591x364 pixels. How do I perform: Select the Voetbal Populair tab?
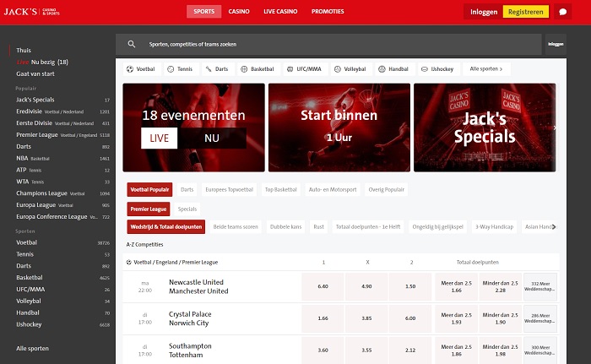click(149, 190)
